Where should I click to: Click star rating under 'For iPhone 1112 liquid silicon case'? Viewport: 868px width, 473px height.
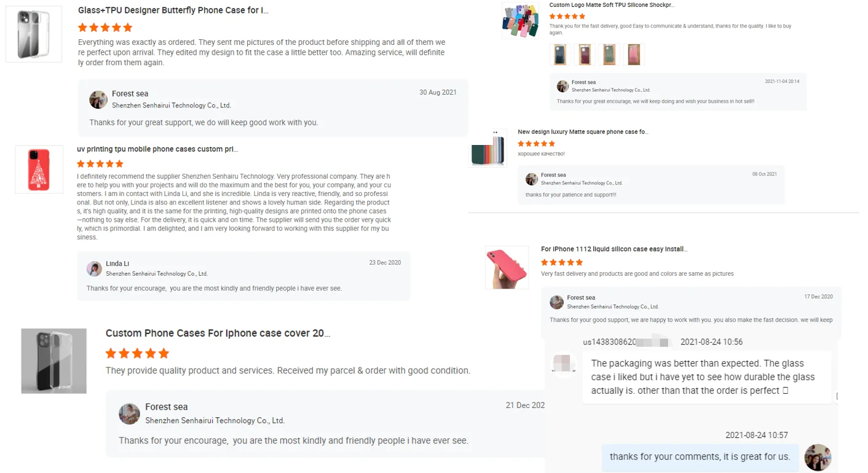[562, 262]
